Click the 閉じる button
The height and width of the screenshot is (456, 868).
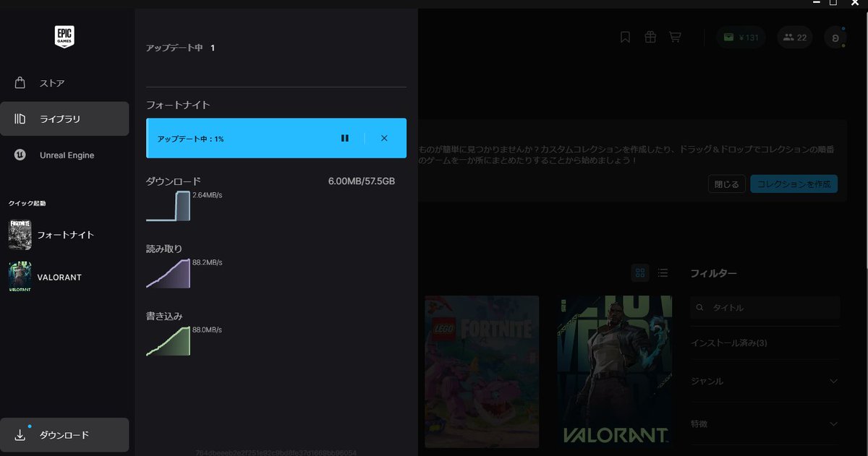pyautogui.click(x=727, y=184)
